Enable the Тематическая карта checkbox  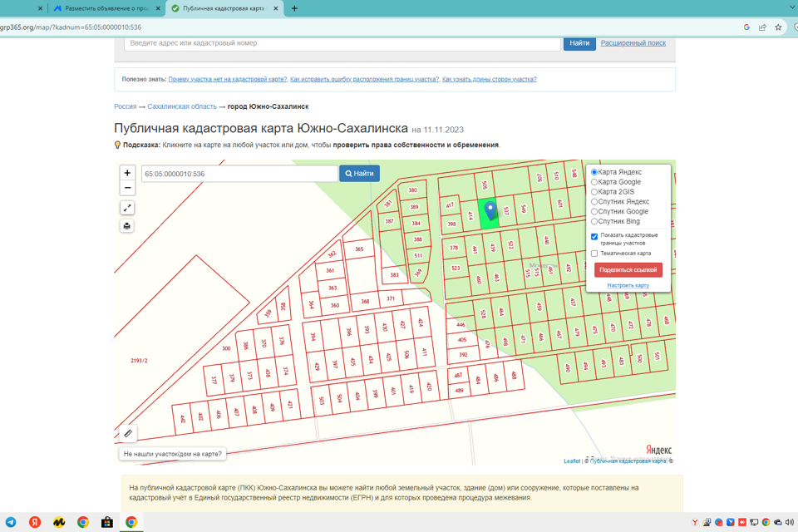pos(594,254)
